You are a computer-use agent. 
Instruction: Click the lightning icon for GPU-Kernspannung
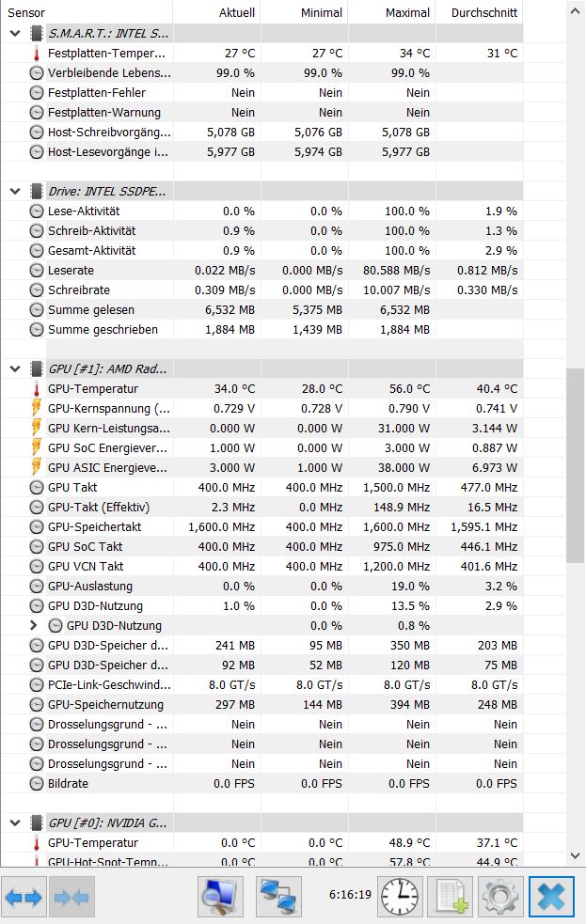37,408
